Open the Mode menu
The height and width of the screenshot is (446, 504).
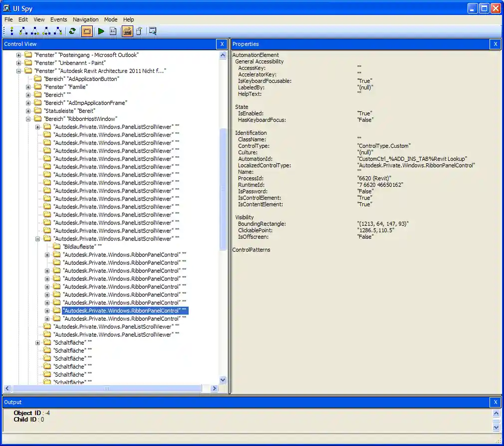(110, 19)
